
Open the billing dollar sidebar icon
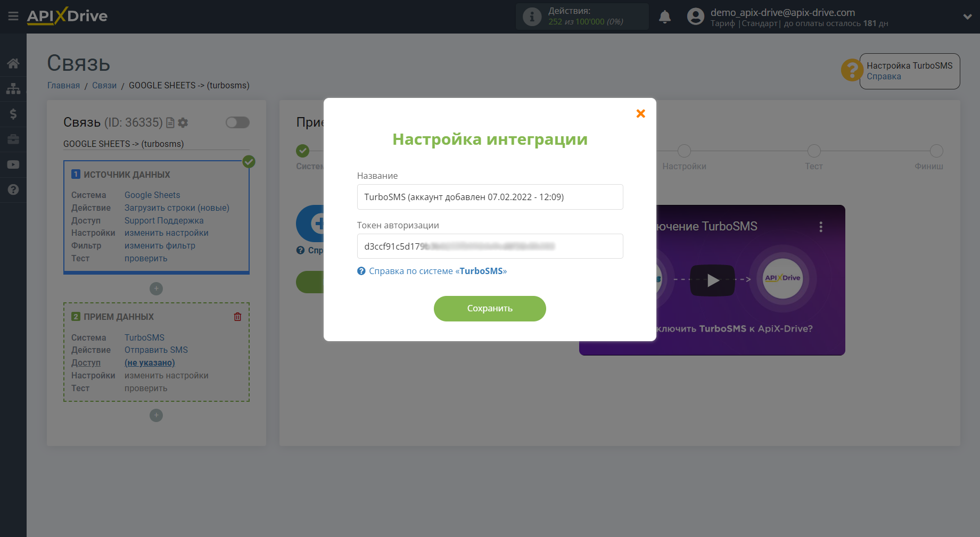tap(13, 114)
